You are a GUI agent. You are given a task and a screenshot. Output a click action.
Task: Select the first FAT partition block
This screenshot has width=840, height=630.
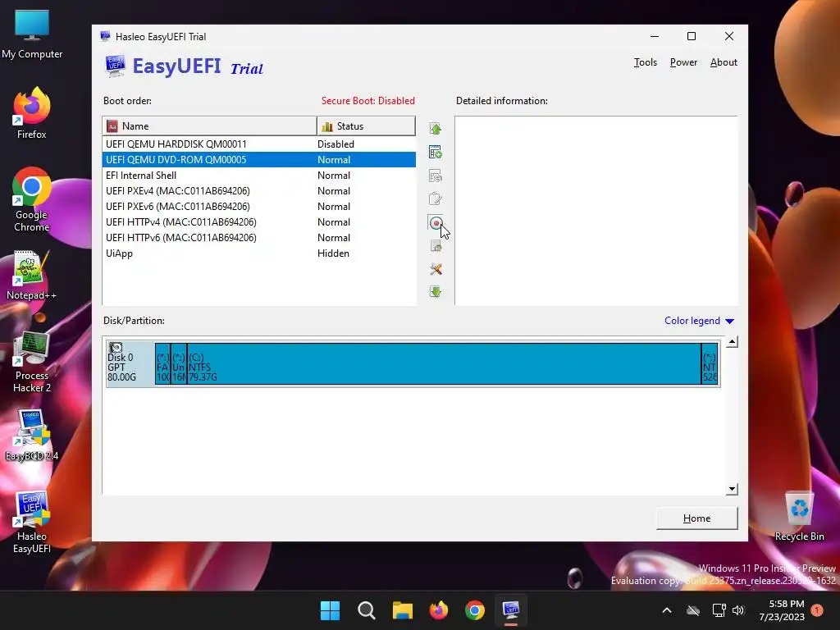163,363
